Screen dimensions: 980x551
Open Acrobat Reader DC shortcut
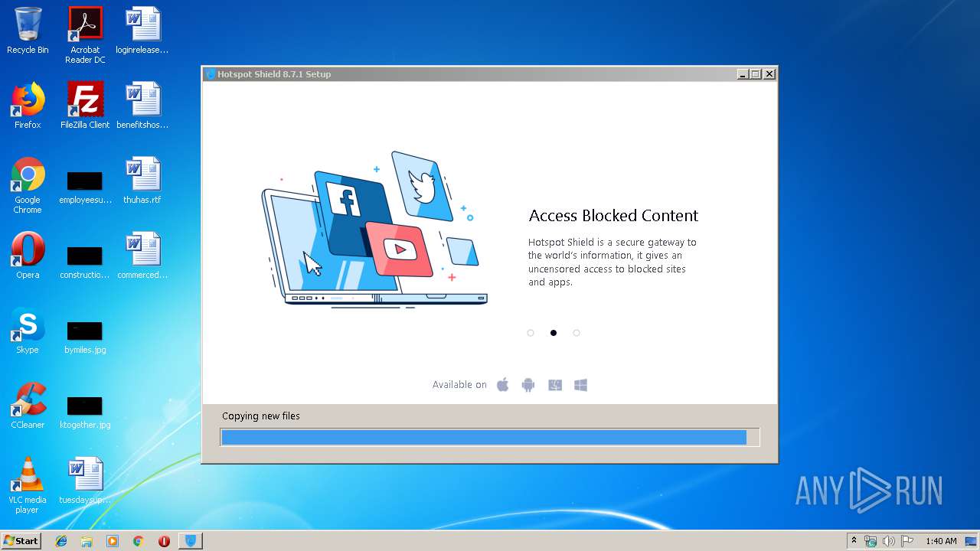85,35
